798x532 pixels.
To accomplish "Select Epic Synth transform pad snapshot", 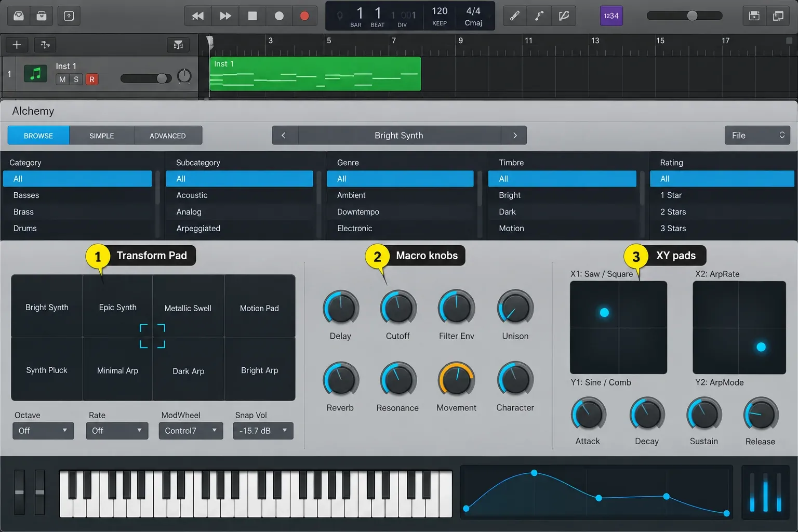I will click(x=118, y=307).
